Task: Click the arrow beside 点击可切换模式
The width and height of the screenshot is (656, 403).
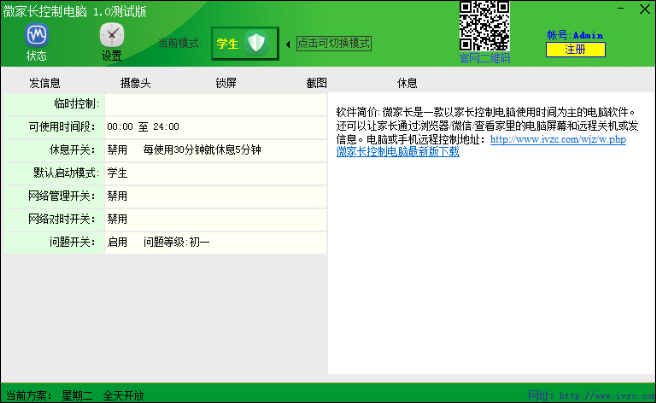Action: tap(289, 44)
